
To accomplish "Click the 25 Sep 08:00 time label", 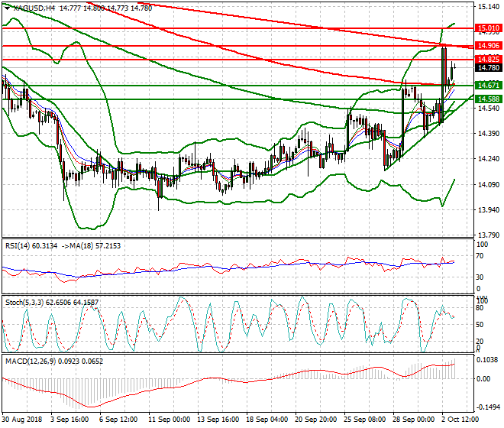I will [x=365, y=420].
